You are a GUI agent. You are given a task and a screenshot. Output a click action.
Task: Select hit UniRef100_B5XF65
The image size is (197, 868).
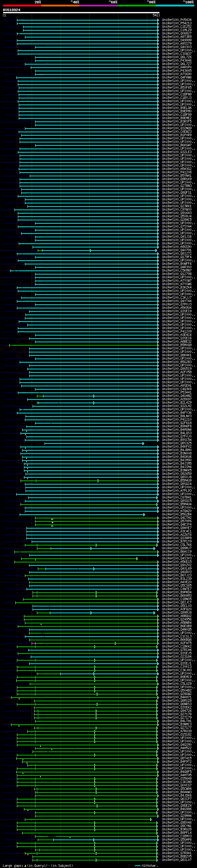coord(177,88)
